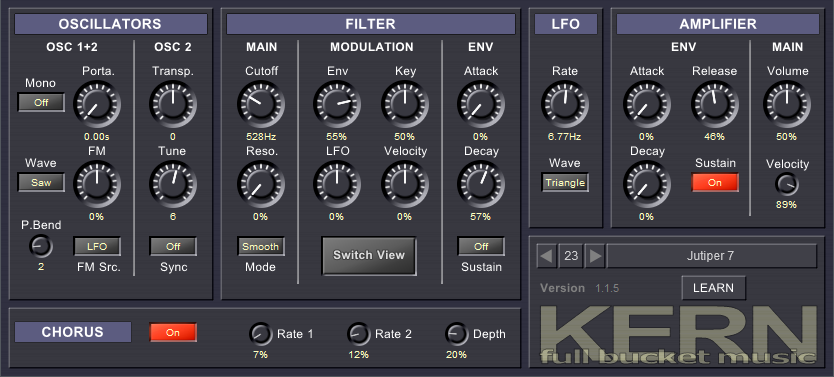Click the 0.00s portamento value
Viewport: 834px width, 377px height.
coord(97,137)
